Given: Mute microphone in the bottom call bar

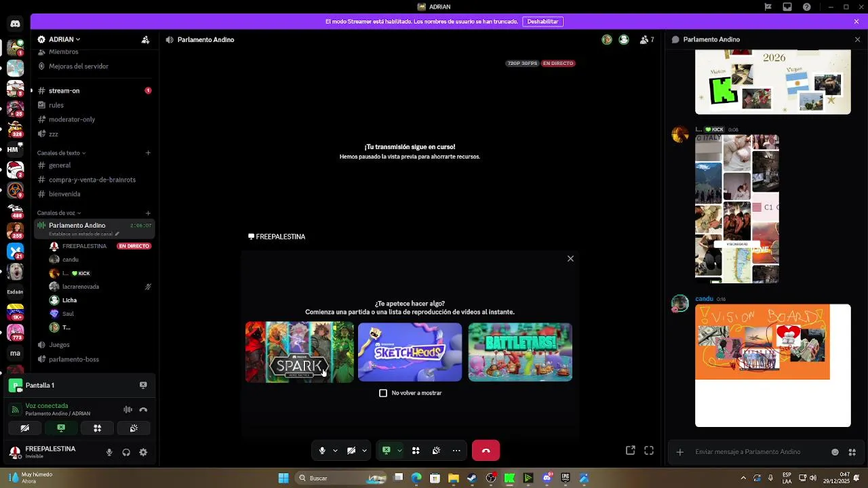Looking at the screenshot, I should click(322, 450).
